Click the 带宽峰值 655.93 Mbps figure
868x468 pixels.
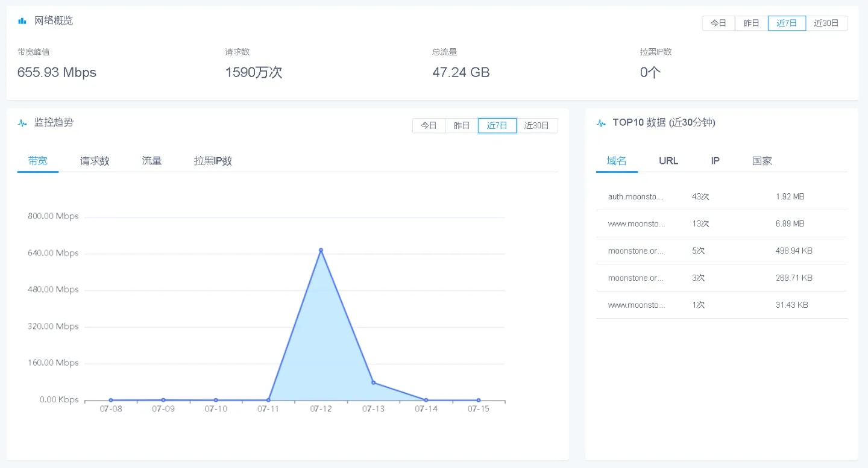(57, 72)
